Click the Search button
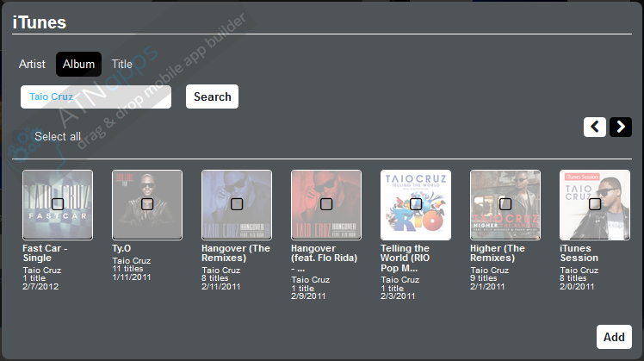Viewport: 644px width, 361px height. (x=212, y=96)
